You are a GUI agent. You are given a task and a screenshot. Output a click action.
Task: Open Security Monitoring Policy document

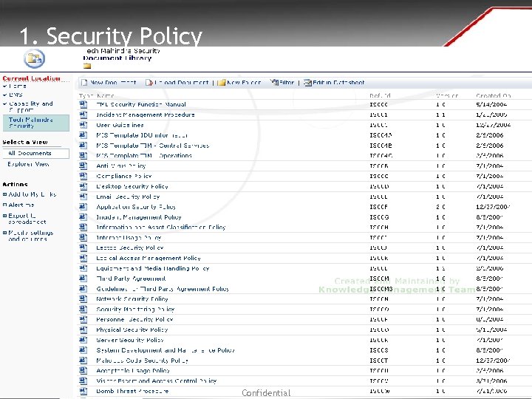(135, 309)
